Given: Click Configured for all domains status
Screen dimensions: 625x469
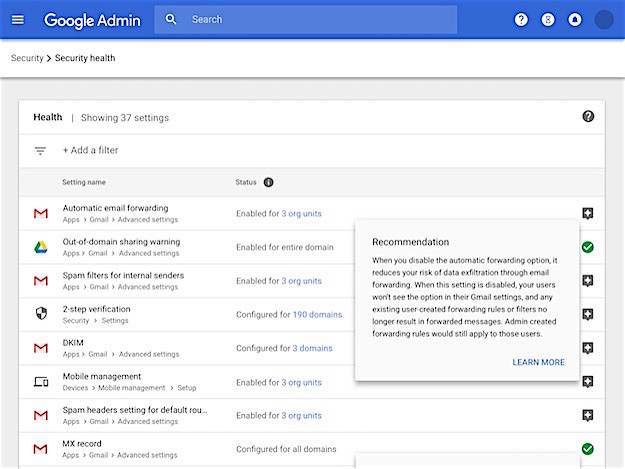Looking at the screenshot, I should (286, 449).
